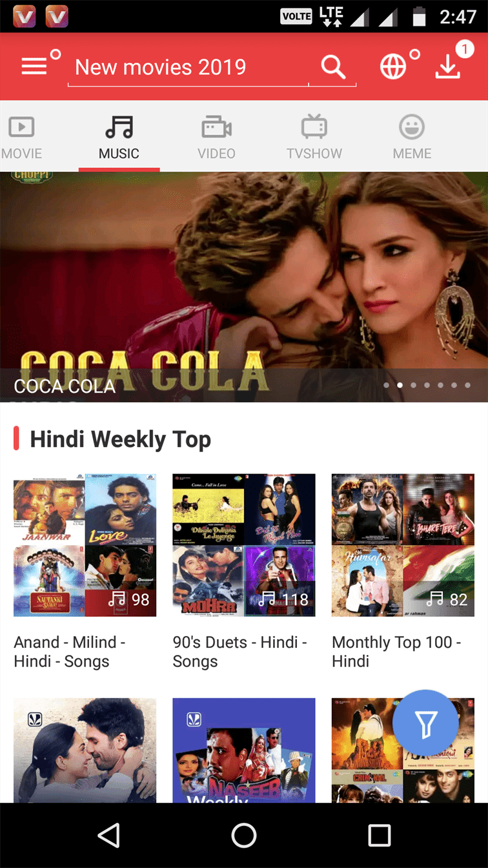Switch to the MOVIE tab
This screenshot has width=488, height=868.
point(21,137)
